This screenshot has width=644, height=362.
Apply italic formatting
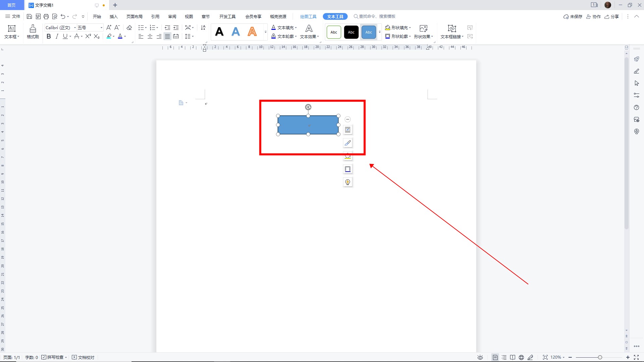click(x=57, y=37)
